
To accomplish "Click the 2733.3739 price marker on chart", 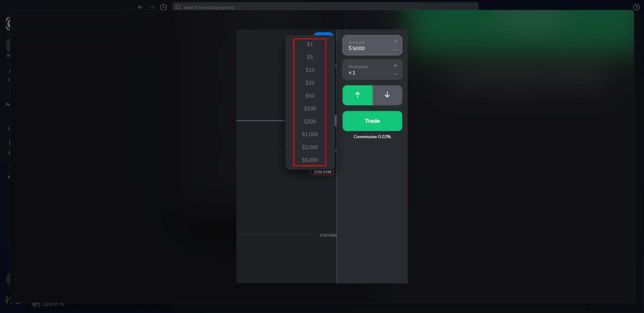I will coord(322,172).
